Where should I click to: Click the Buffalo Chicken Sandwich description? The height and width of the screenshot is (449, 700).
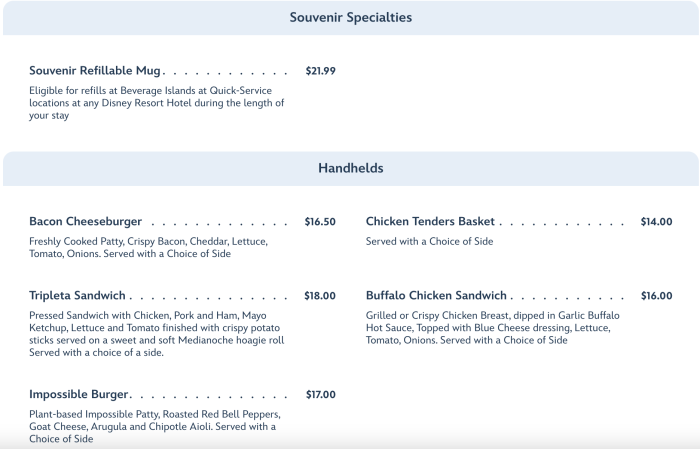(x=492, y=328)
